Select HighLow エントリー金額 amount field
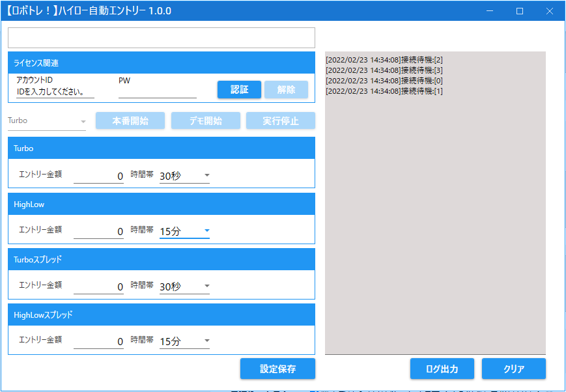566x392 pixels. coord(98,231)
